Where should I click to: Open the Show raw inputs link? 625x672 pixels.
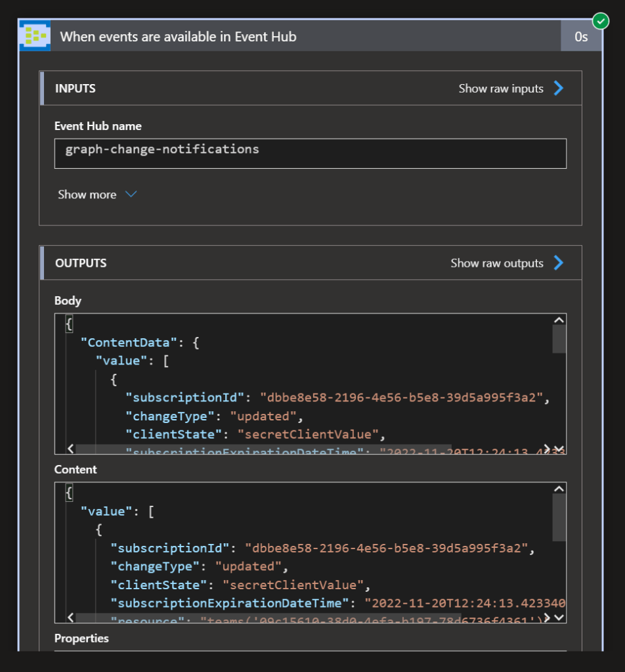tap(500, 89)
